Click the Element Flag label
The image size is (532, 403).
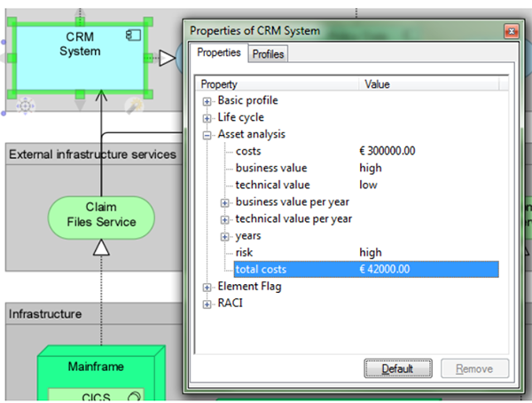pos(249,287)
